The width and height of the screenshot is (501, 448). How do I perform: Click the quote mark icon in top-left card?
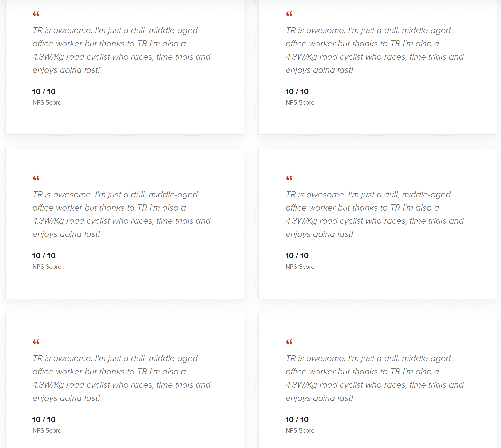(x=36, y=14)
